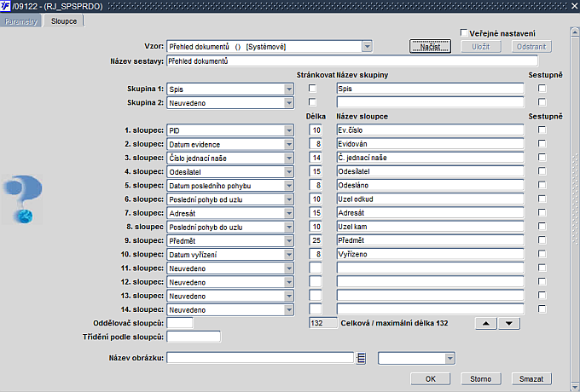580x392 pixels.
Task: Click the Načíst button
Action: (430, 47)
